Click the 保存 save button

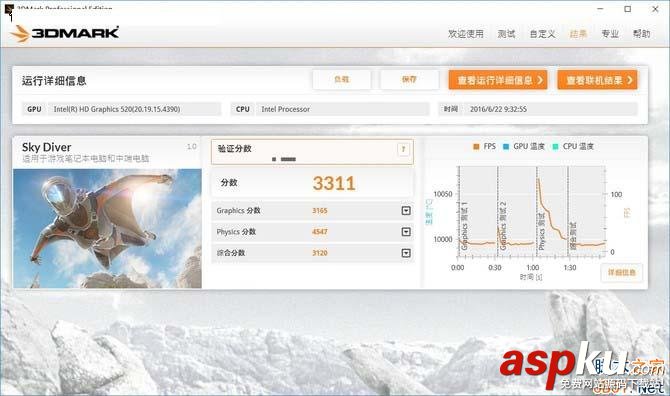409,79
